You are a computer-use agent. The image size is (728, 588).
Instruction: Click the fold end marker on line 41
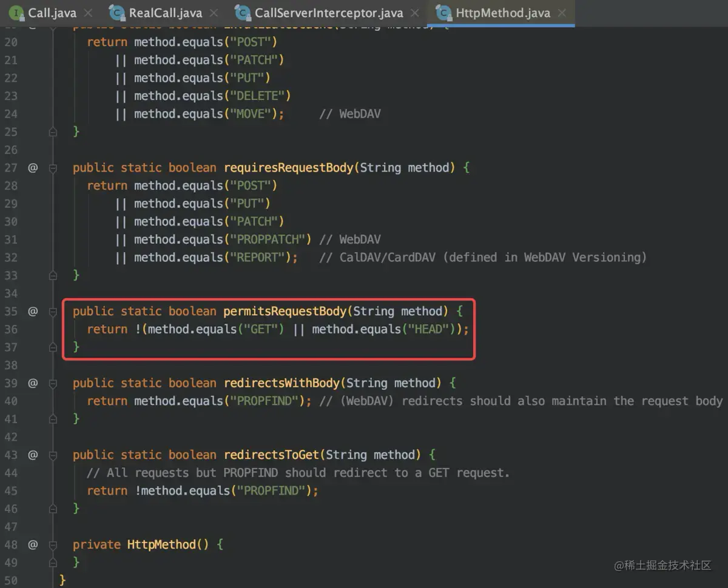[53, 419]
